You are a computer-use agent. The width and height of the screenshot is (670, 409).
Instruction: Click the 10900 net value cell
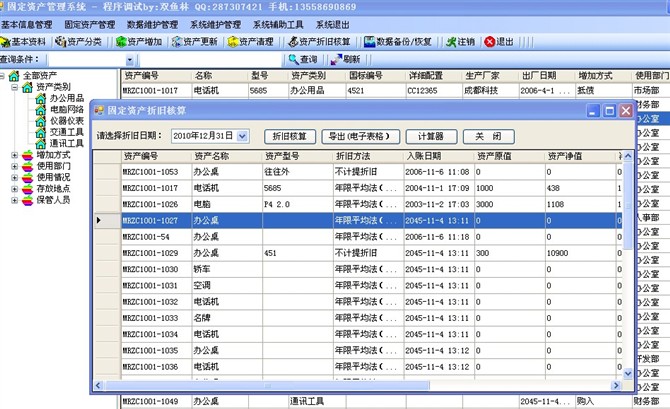pos(580,253)
